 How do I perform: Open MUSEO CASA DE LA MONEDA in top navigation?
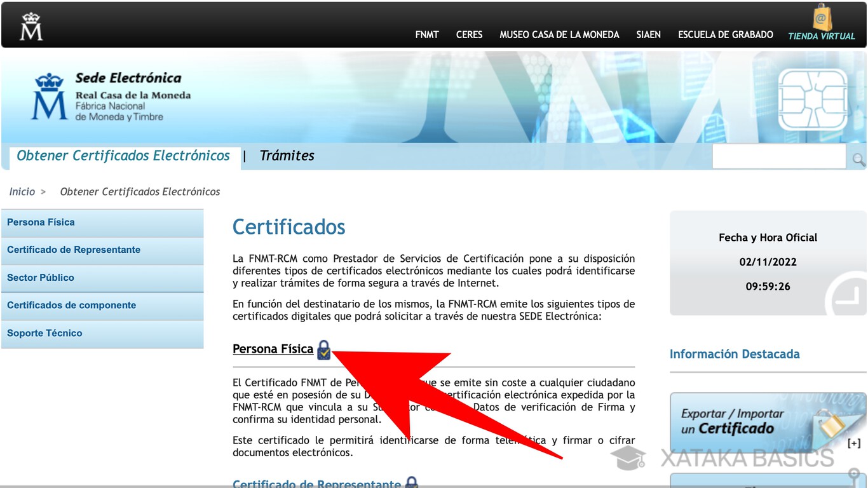(559, 35)
